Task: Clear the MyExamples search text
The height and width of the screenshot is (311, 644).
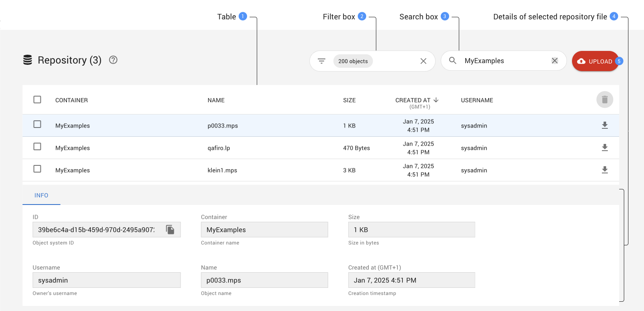Action: (x=555, y=61)
